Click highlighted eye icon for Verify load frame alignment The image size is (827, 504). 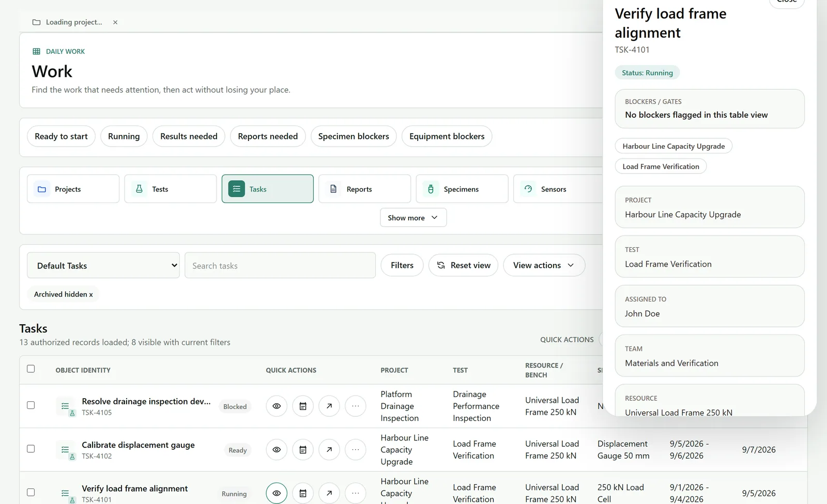[x=277, y=493]
